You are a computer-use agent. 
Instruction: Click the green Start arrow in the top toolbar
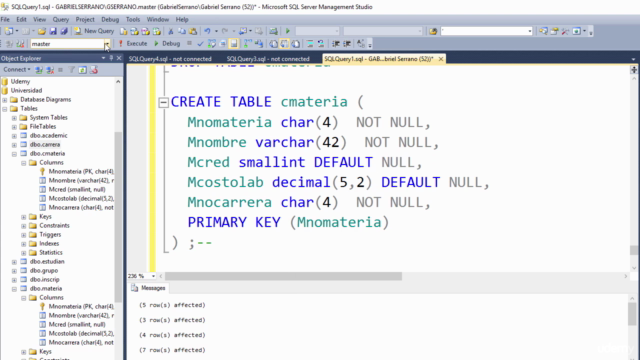288,31
